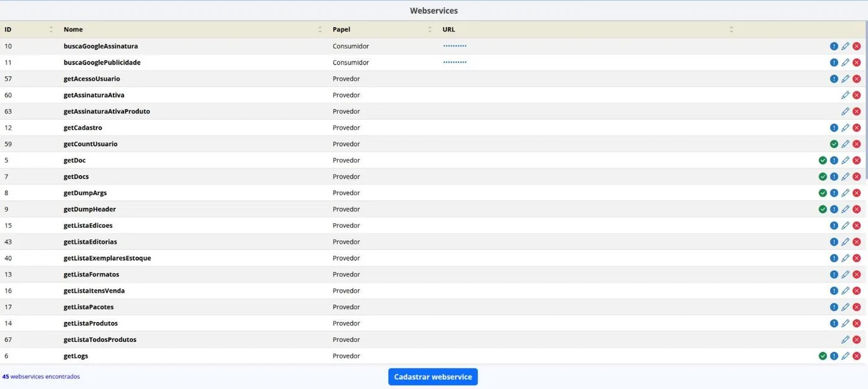Delete getAcessoUsuario with the red X icon
The width and height of the screenshot is (868, 389).
[x=857, y=79]
